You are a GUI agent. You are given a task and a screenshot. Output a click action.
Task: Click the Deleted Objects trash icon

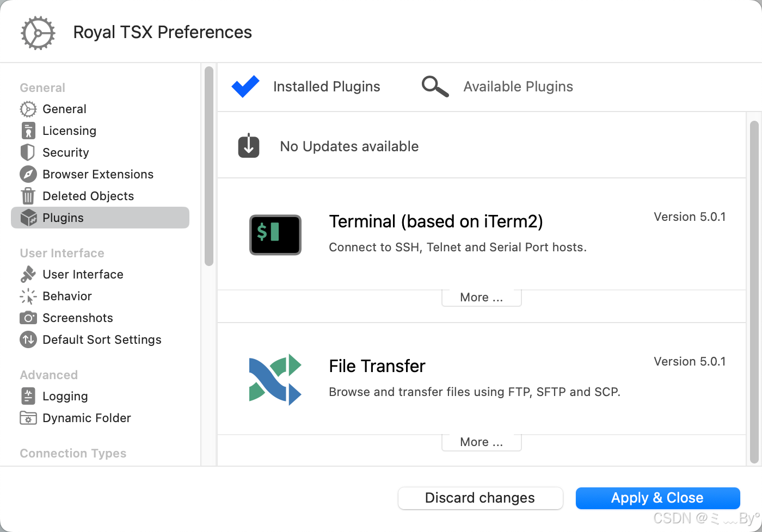28,196
